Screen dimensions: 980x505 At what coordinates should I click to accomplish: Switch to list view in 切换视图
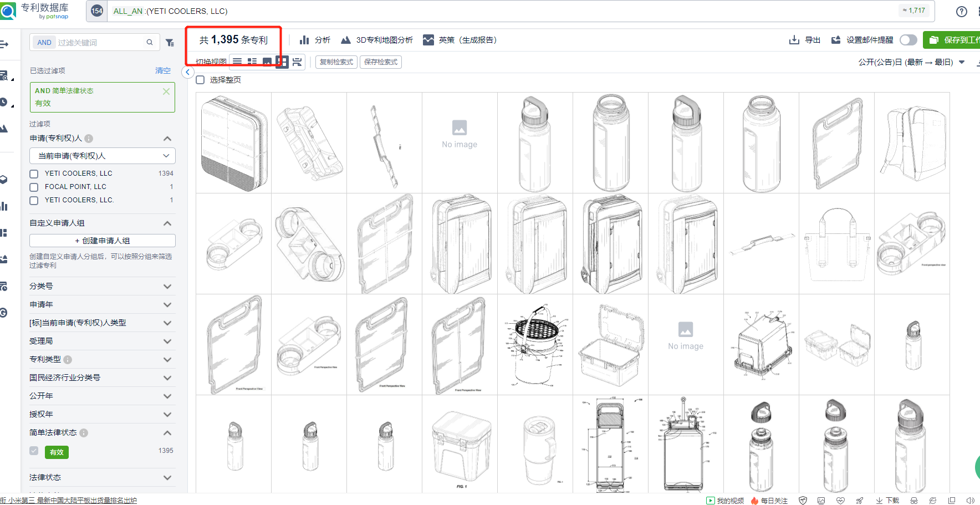pyautogui.click(x=237, y=62)
